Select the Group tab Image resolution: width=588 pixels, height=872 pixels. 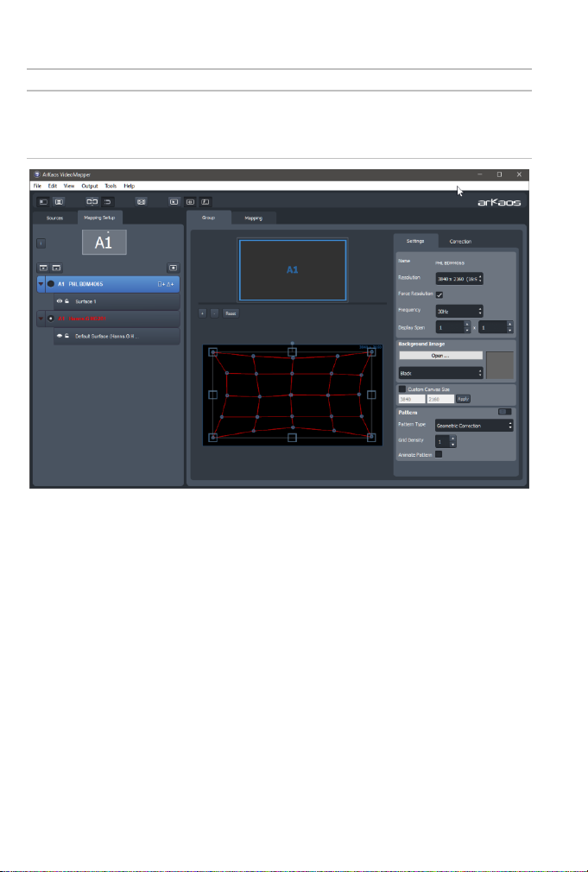pos(209,218)
